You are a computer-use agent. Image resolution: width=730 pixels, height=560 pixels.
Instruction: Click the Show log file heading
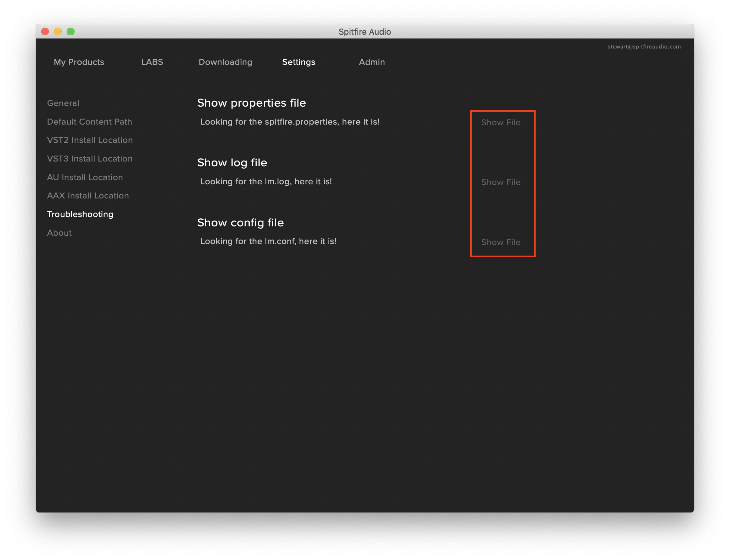point(232,163)
